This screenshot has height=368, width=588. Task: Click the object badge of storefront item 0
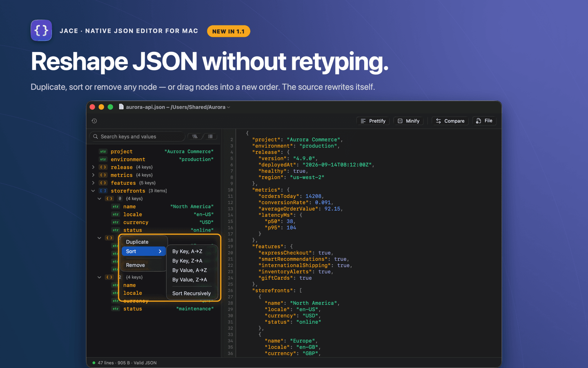click(x=109, y=199)
